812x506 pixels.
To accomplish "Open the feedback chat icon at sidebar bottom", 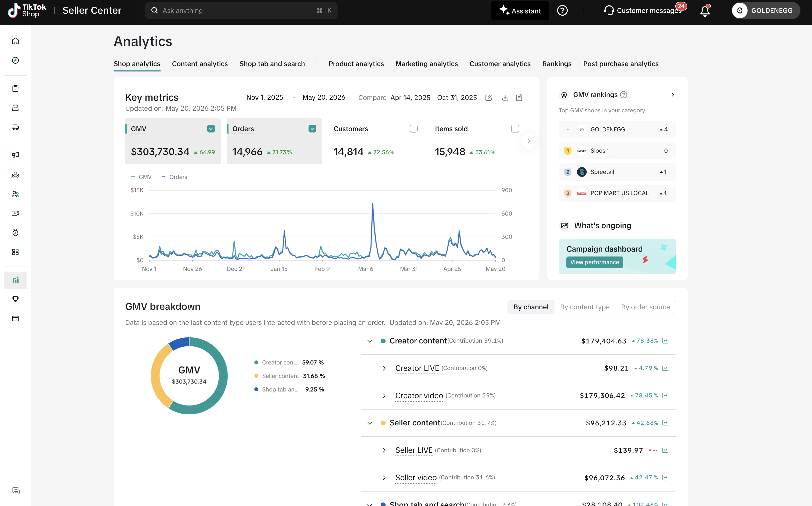I will click(16, 490).
